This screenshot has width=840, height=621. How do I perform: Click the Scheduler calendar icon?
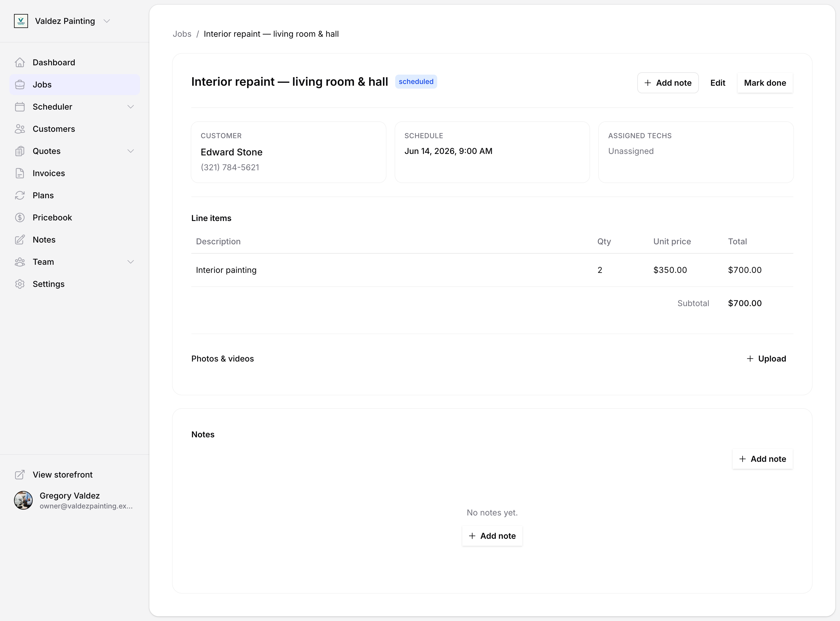(x=20, y=107)
